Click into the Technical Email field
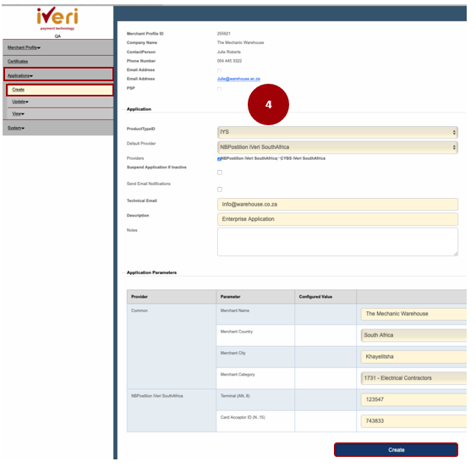Screen dimensions: 476x467 [x=337, y=204]
